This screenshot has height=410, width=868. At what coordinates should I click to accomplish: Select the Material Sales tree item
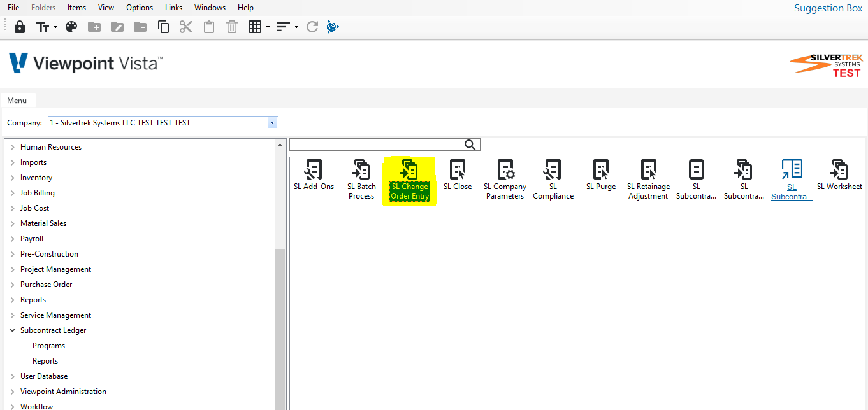pos(43,223)
